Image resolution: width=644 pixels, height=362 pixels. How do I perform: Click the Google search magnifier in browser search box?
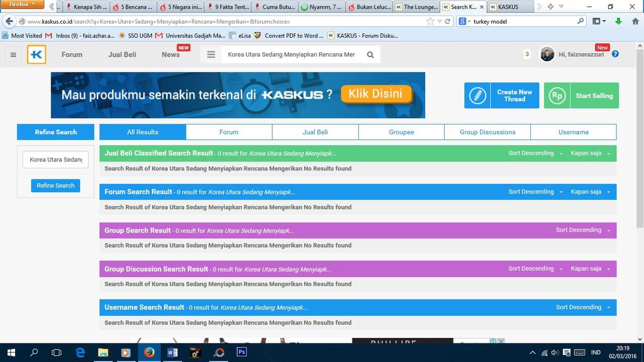coord(581,22)
